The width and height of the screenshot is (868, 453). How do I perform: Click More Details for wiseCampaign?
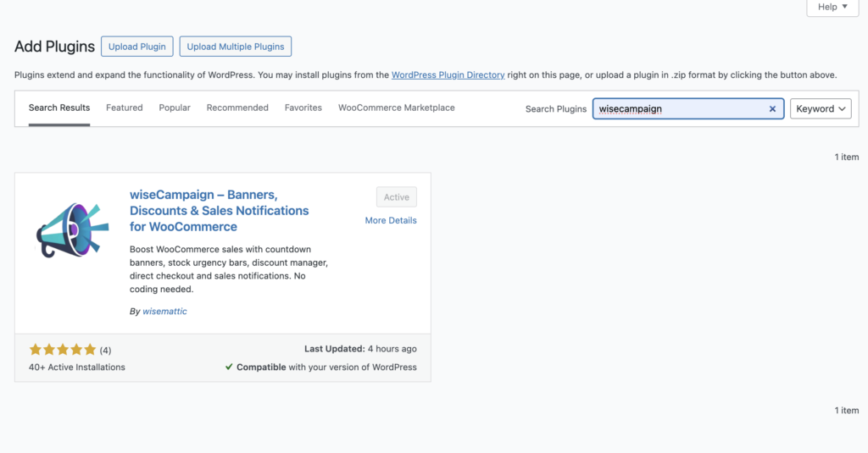[x=391, y=220]
